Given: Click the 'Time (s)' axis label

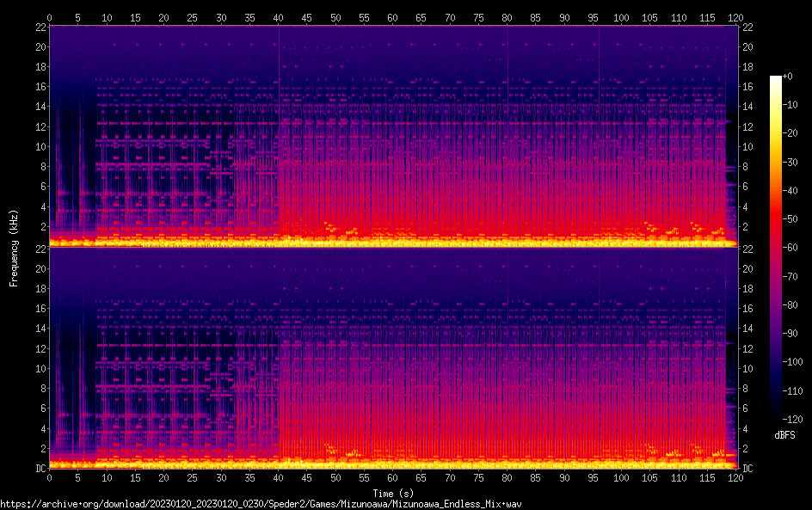Looking at the screenshot, I should pos(392,493).
